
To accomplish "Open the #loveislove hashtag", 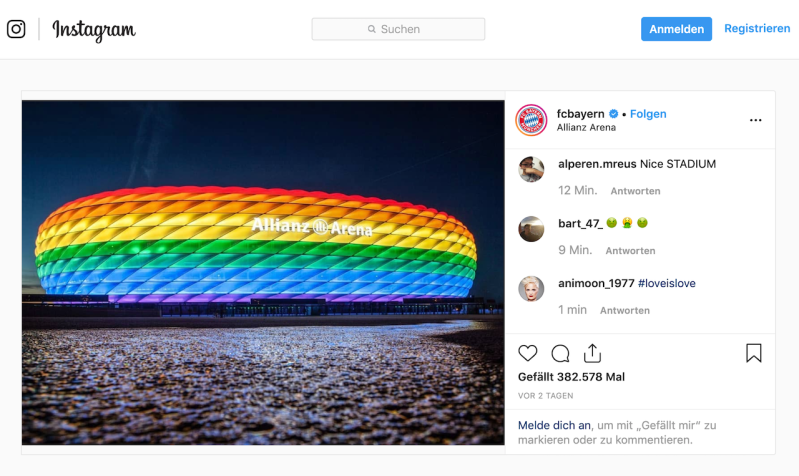I will [x=666, y=283].
